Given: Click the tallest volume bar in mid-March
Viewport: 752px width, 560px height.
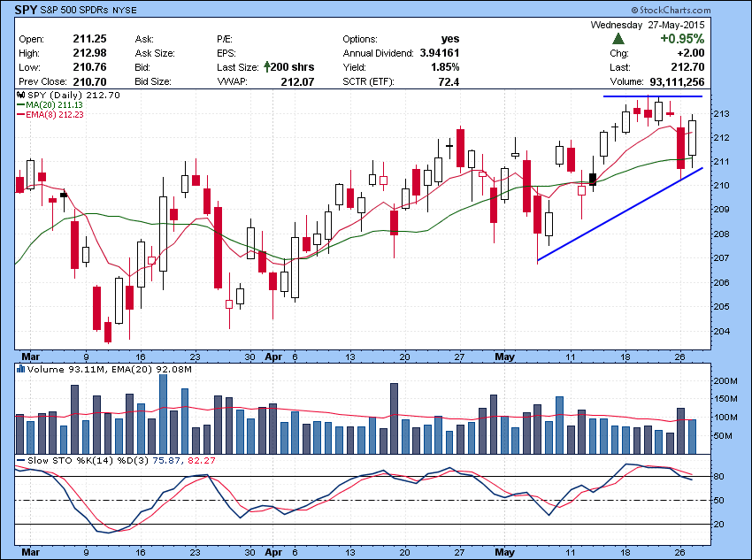Looking at the screenshot, I should point(163,414).
